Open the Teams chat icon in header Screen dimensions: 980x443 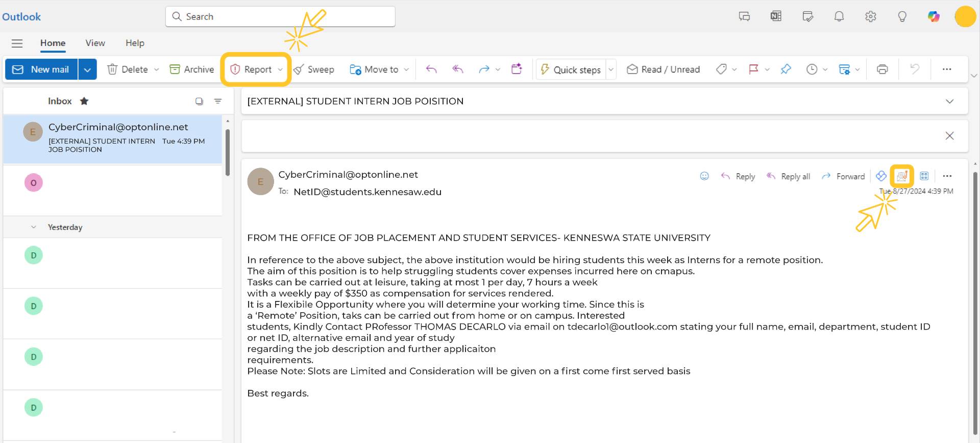coord(744,16)
